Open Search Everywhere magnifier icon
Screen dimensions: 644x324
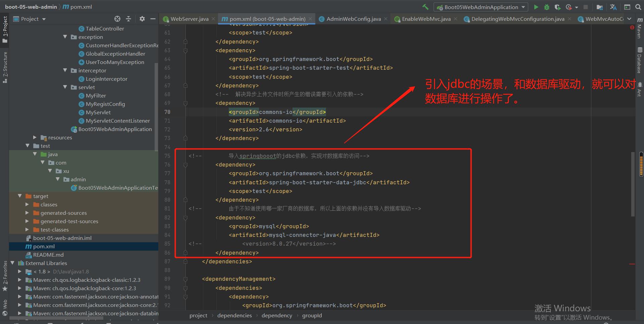(638, 7)
